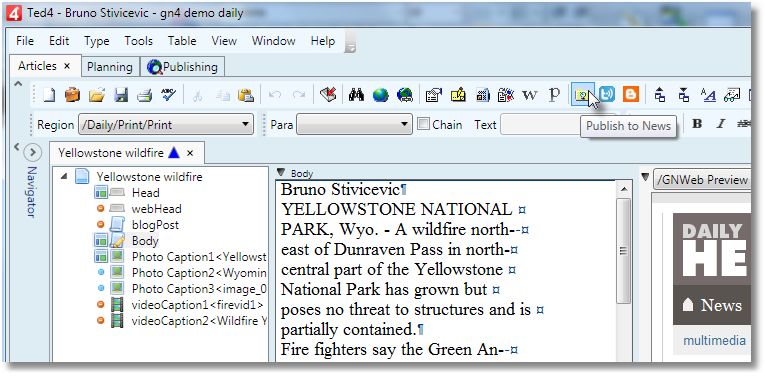Click the move-down arrow structure icon
The image size is (765, 376).
(x=684, y=94)
